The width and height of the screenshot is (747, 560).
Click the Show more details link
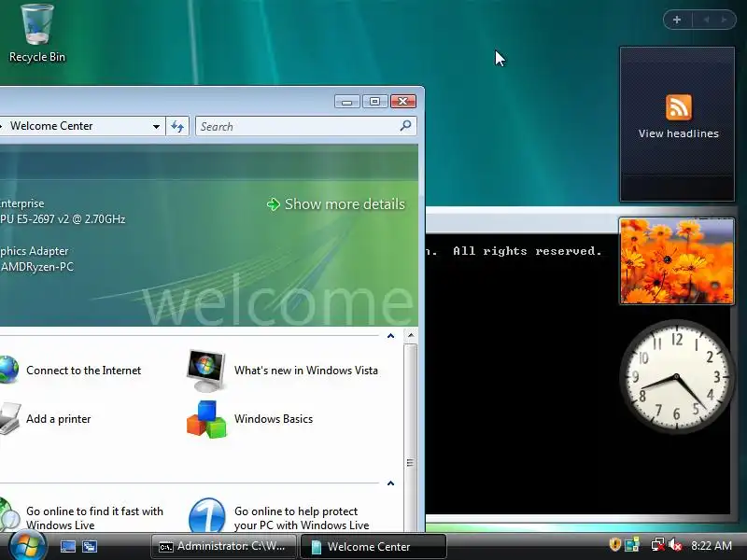[x=345, y=204]
